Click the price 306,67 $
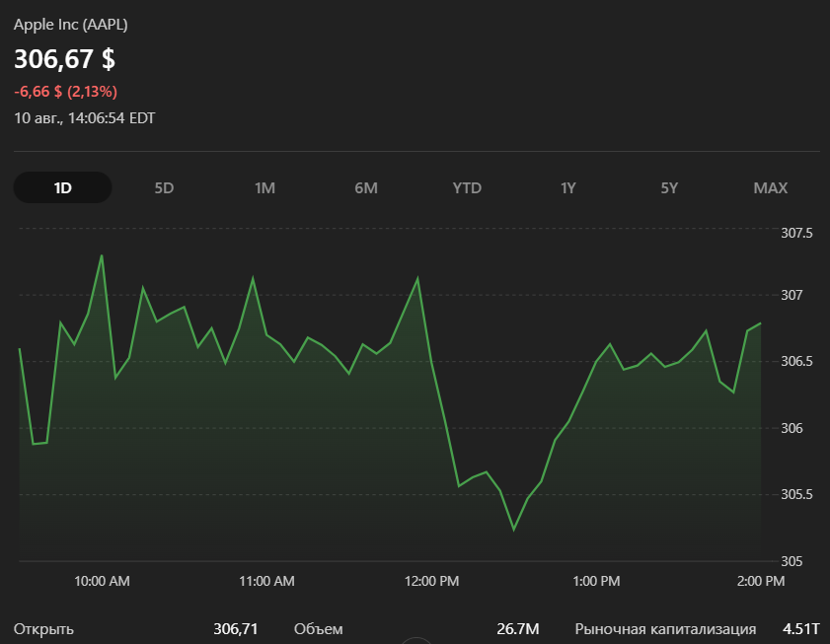The width and height of the screenshot is (830, 644). [x=64, y=58]
